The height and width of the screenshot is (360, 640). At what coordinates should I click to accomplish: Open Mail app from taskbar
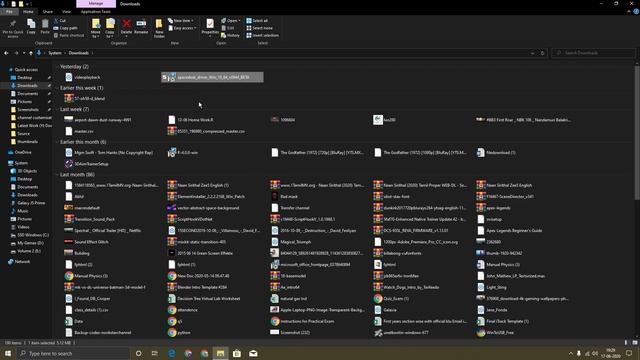(x=253, y=353)
